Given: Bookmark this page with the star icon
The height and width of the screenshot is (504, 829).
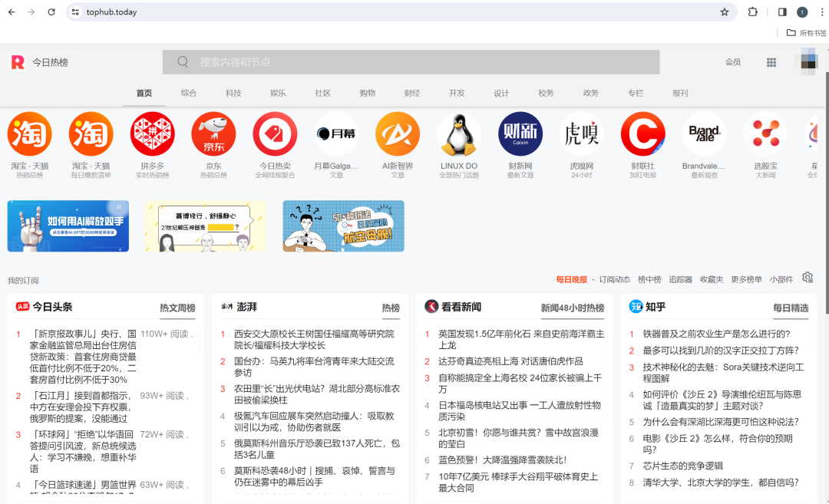Looking at the screenshot, I should [725, 12].
